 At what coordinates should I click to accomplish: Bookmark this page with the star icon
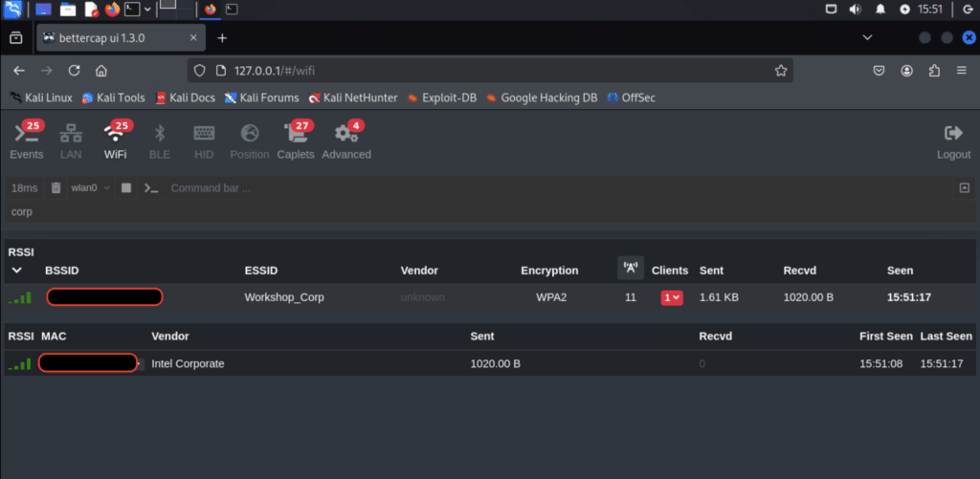coord(781,71)
